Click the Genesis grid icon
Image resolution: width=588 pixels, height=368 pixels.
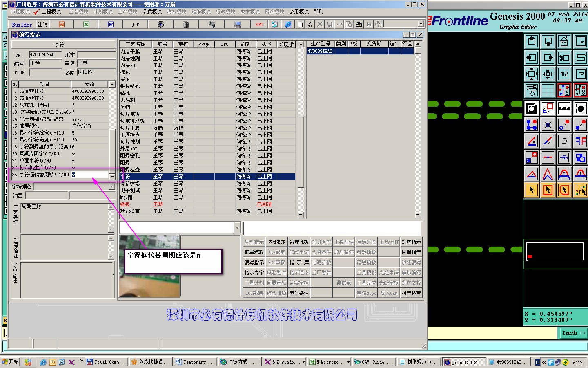click(548, 90)
